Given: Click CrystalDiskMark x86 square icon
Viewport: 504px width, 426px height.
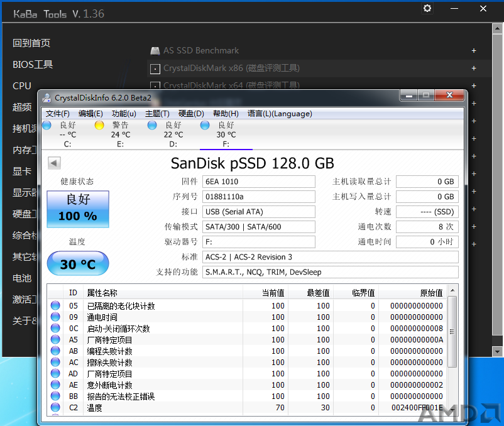Looking at the screenshot, I should (x=155, y=68).
